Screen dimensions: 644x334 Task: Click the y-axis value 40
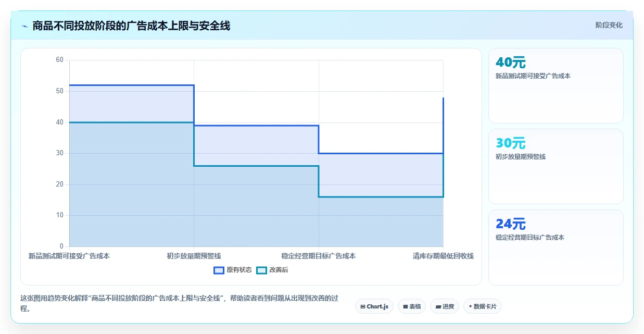[x=59, y=122]
